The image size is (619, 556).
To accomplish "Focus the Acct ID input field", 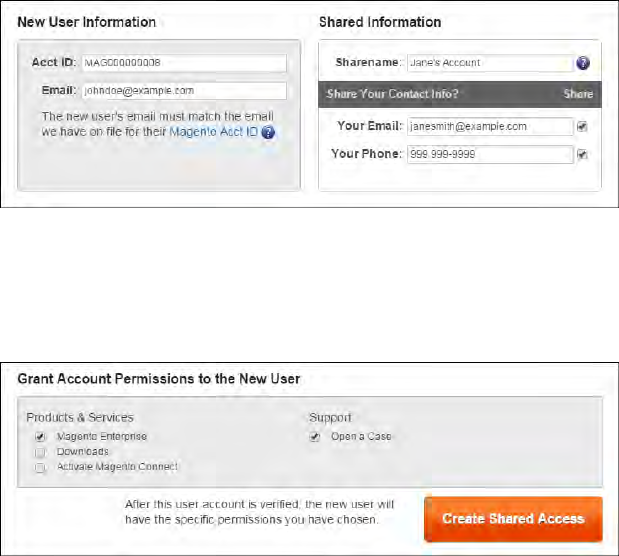I will [x=184, y=63].
